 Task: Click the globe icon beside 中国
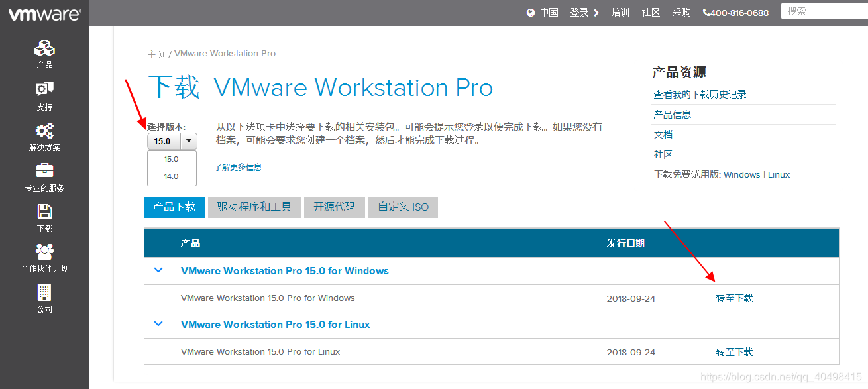[531, 13]
